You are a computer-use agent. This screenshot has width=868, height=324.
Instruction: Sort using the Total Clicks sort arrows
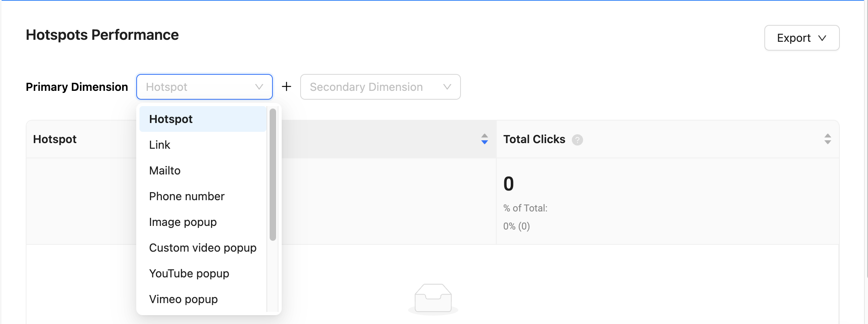point(827,139)
